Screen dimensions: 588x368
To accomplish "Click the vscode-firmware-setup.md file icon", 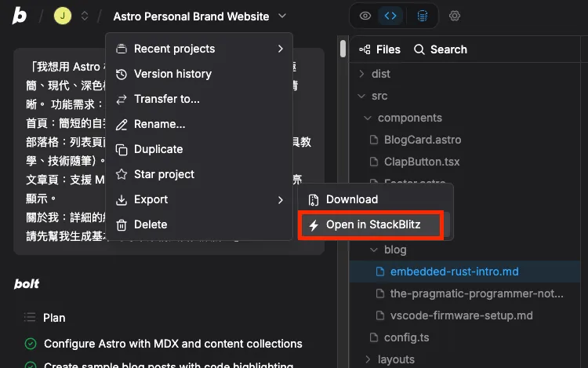I will click(x=380, y=315).
